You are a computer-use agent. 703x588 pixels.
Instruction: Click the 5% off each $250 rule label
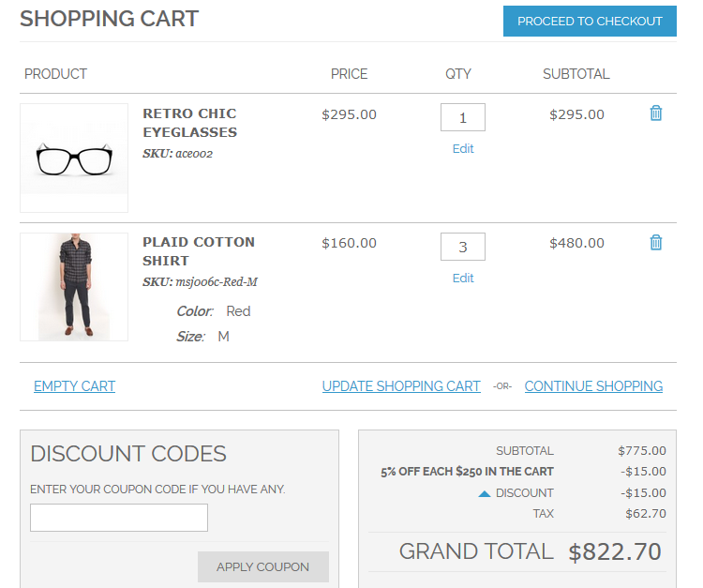(467, 472)
